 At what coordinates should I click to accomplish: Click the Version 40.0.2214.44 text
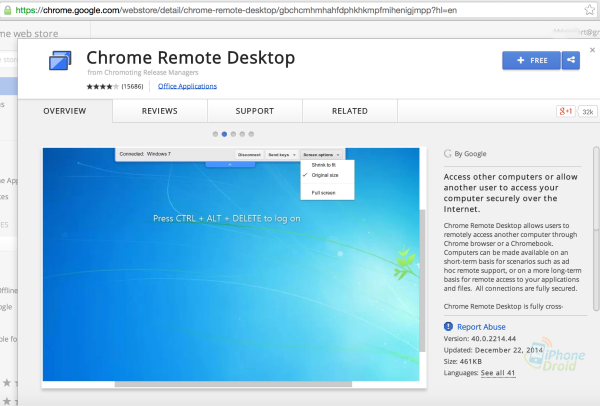click(x=480, y=339)
